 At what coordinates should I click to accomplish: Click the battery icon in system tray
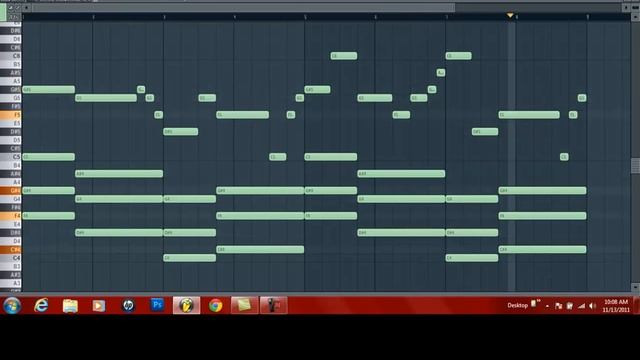click(x=570, y=306)
